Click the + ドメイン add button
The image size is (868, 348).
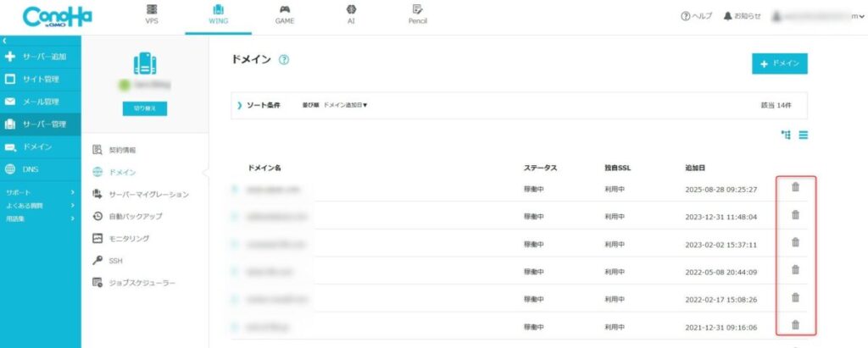(779, 64)
